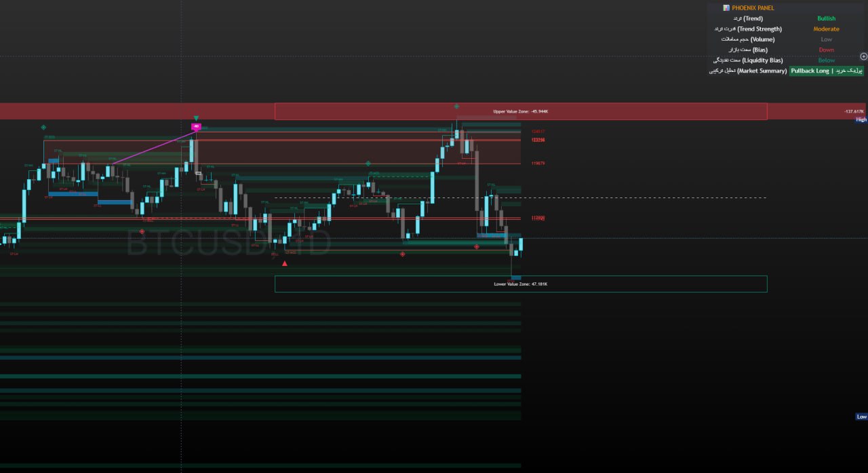Viewport: 868px width, 473px height.
Task: Click the 119879 price level label
Action: [x=538, y=164]
